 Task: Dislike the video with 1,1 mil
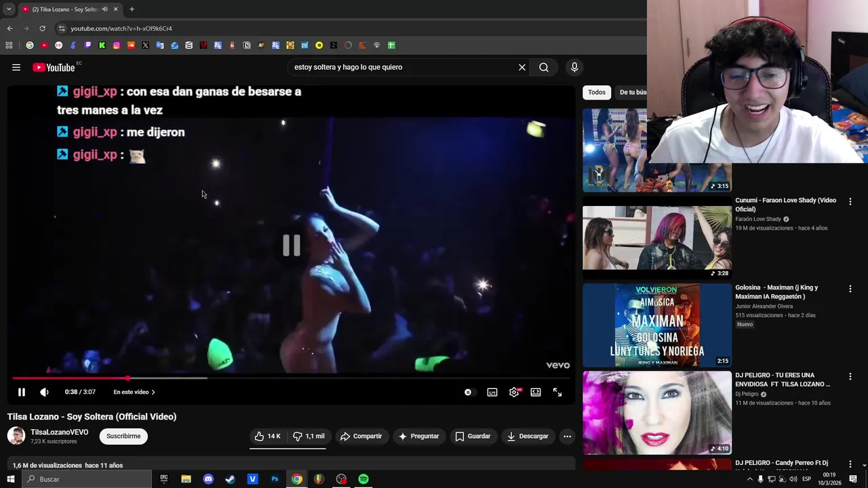[309, 436]
